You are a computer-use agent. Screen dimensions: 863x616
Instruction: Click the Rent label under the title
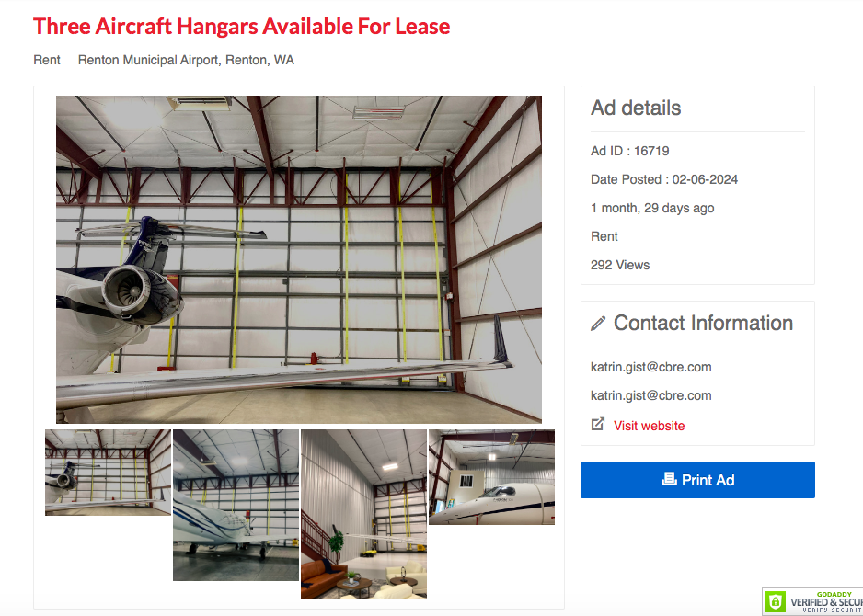47,60
